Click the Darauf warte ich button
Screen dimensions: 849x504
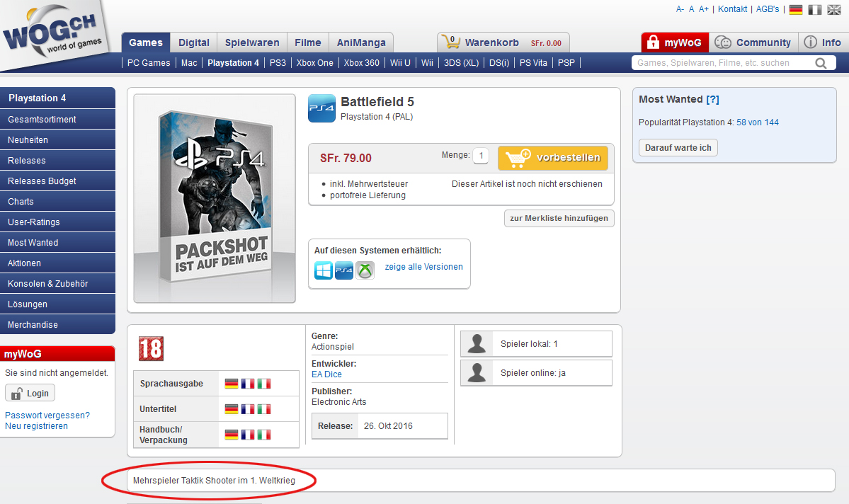(x=678, y=147)
